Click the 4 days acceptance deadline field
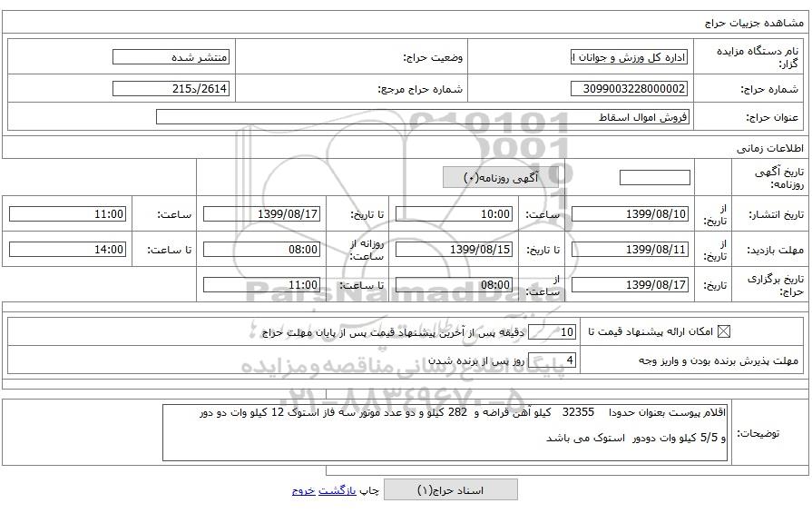This screenshot has width=812, height=523. (x=552, y=360)
